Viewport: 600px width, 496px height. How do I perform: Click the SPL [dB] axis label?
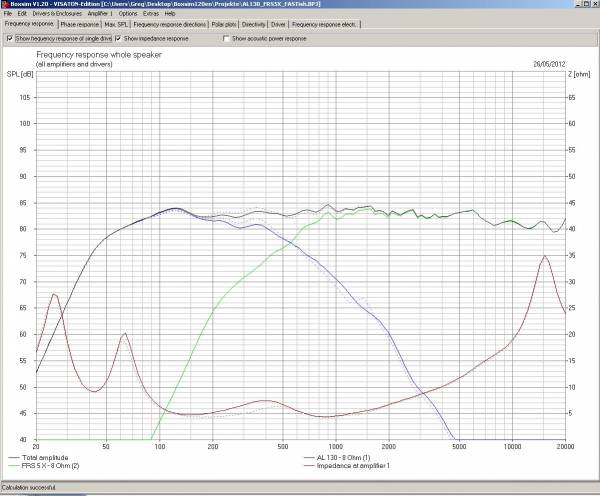tap(20, 74)
